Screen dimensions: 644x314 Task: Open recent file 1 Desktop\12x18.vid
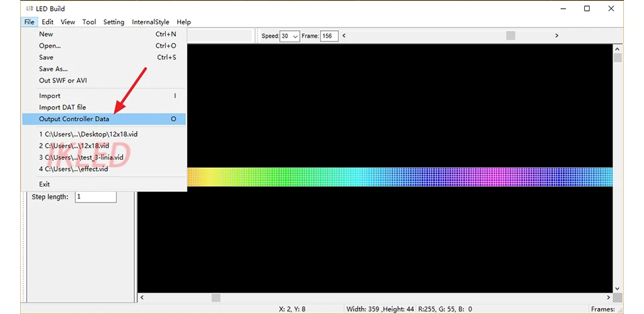(105, 134)
